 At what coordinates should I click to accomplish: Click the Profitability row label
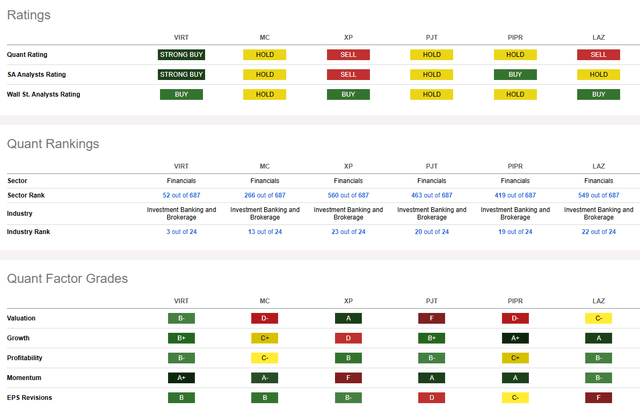pos(24,358)
